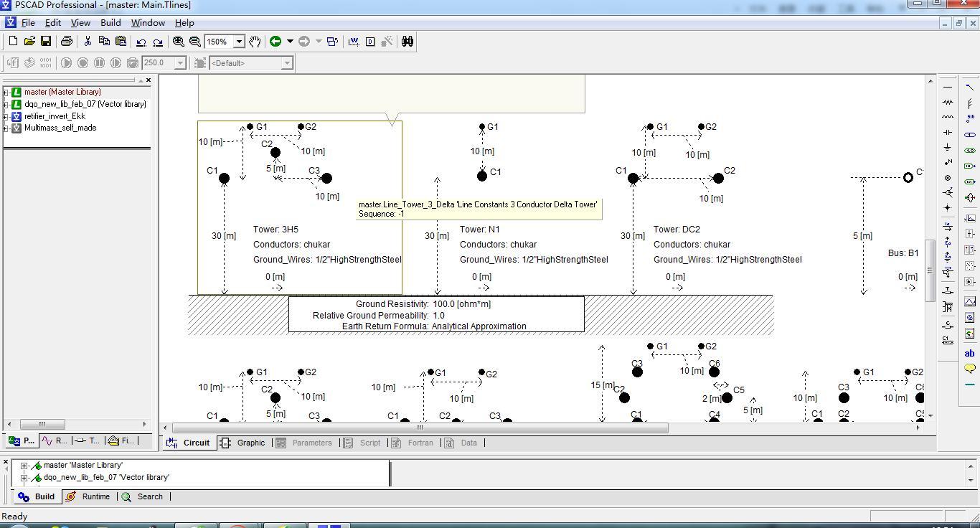Expand dqo_new_lib_feb_07 (Vector library) node
Screen dimensions: 980x528
coord(6,104)
